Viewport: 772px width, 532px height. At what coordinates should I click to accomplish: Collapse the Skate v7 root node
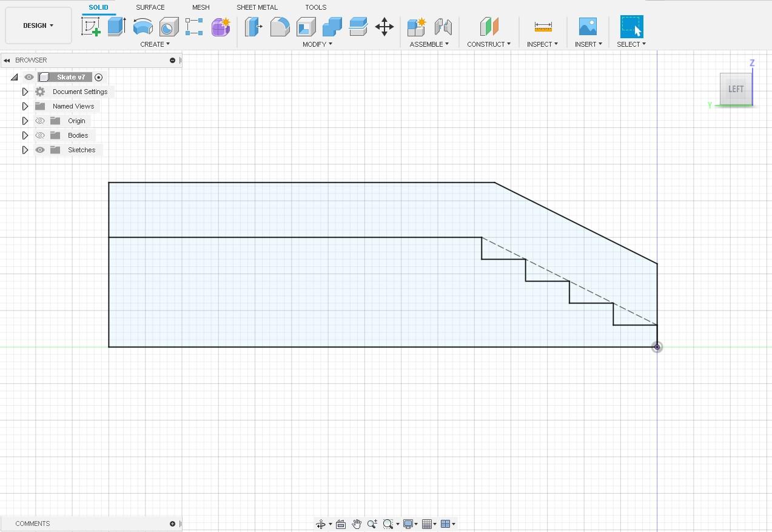pyautogui.click(x=15, y=77)
